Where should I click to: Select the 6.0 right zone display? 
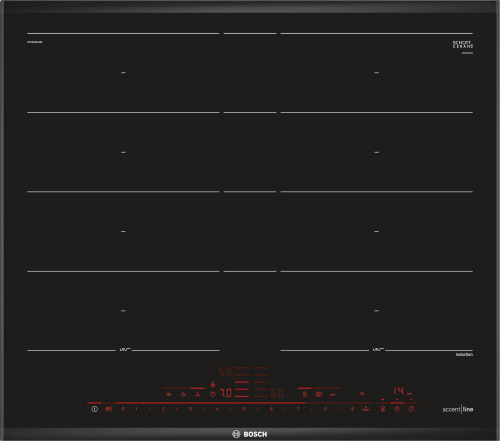[277, 393]
